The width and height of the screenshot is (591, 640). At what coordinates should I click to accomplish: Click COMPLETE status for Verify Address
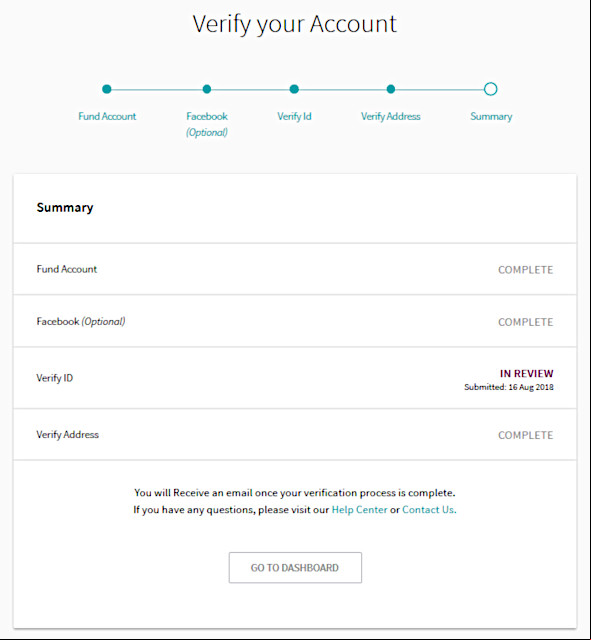[526, 435]
